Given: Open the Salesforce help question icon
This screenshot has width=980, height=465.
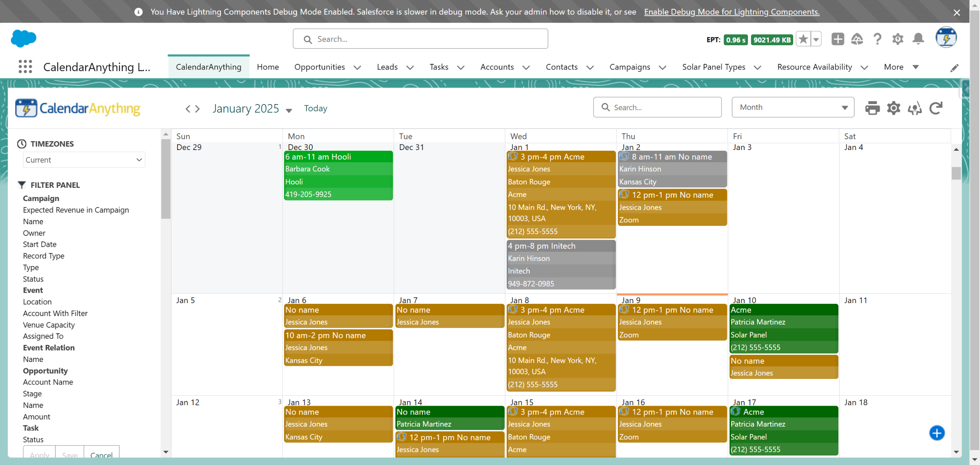Looking at the screenshot, I should coord(877,39).
